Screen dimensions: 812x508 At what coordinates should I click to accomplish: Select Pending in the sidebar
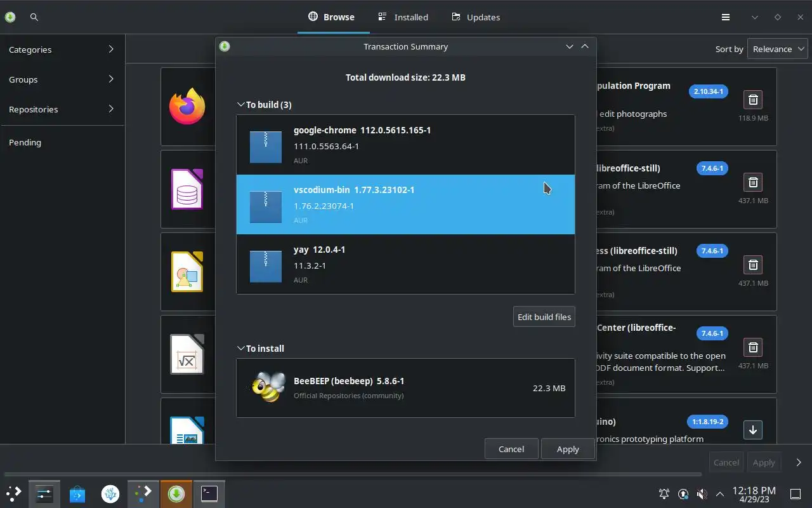[62, 142]
